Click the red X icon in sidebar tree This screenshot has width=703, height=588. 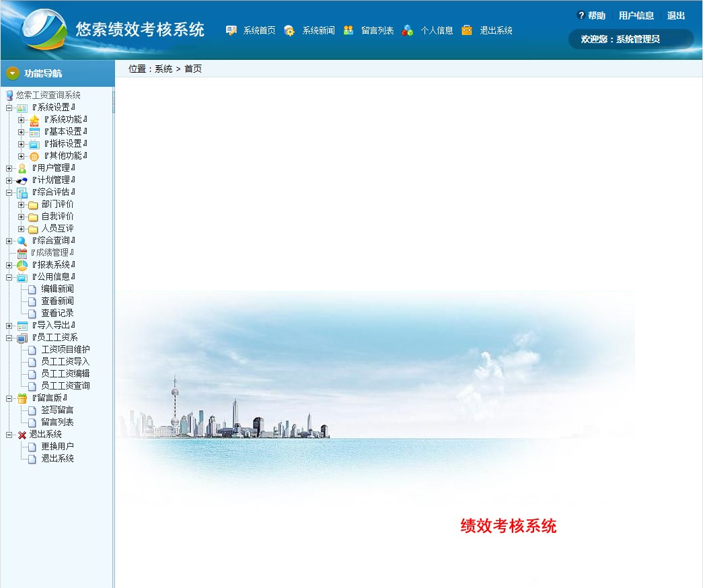(22, 435)
